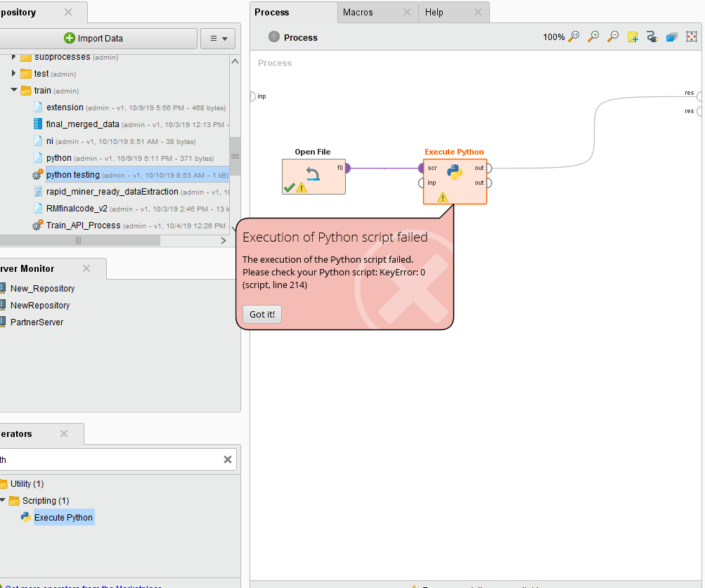Dismiss error with Got it! button
Viewport: 705px width, 588px height.
[262, 314]
